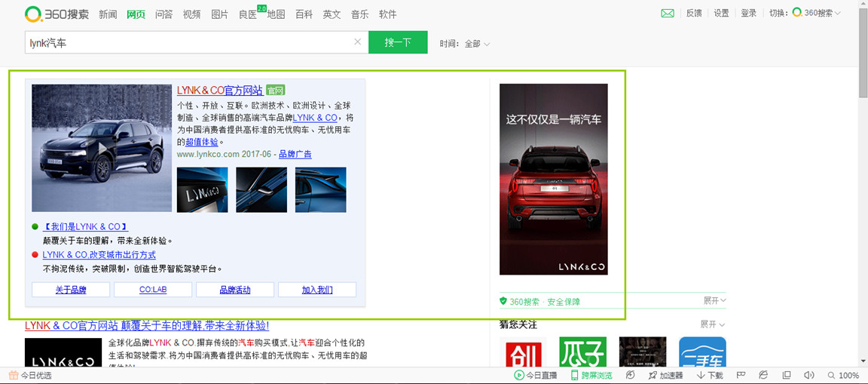Open the 软件 tab

pos(387,14)
